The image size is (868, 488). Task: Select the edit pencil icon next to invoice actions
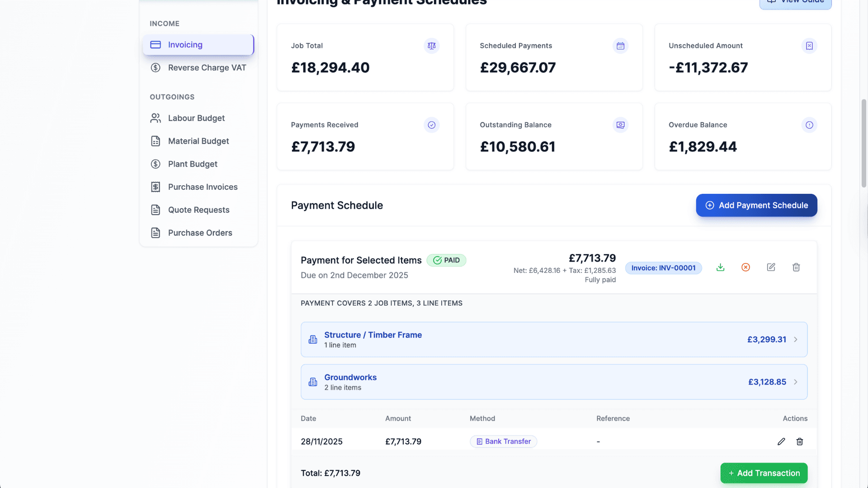771,267
